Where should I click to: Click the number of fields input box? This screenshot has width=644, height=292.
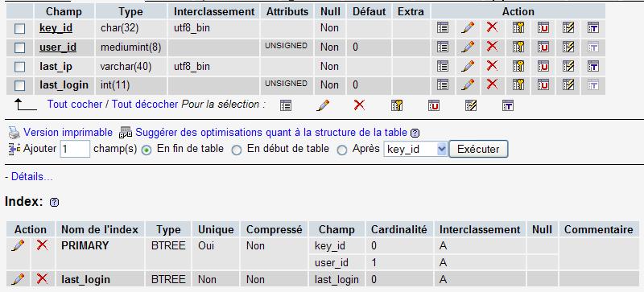pos(75,149)
